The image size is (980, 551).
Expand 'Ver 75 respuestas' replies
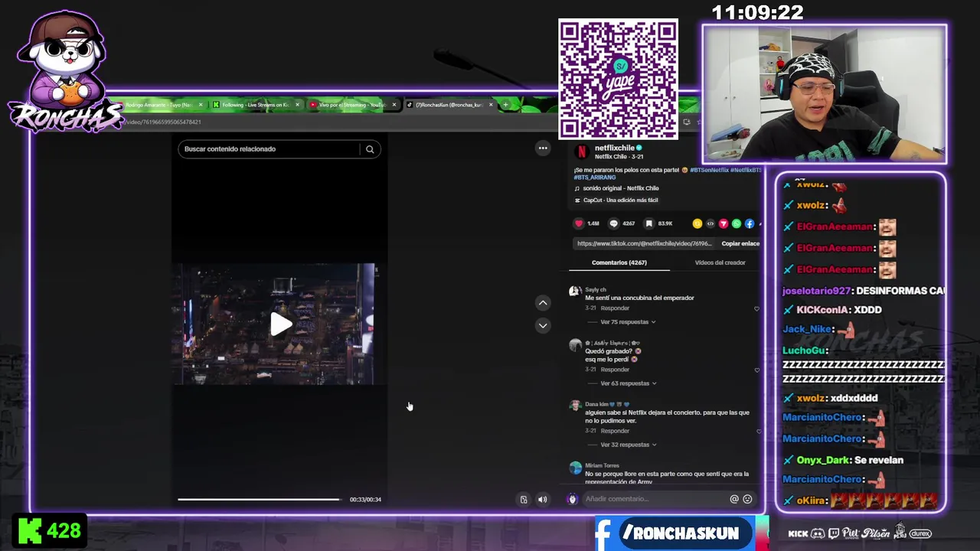(x=628, y=322)
